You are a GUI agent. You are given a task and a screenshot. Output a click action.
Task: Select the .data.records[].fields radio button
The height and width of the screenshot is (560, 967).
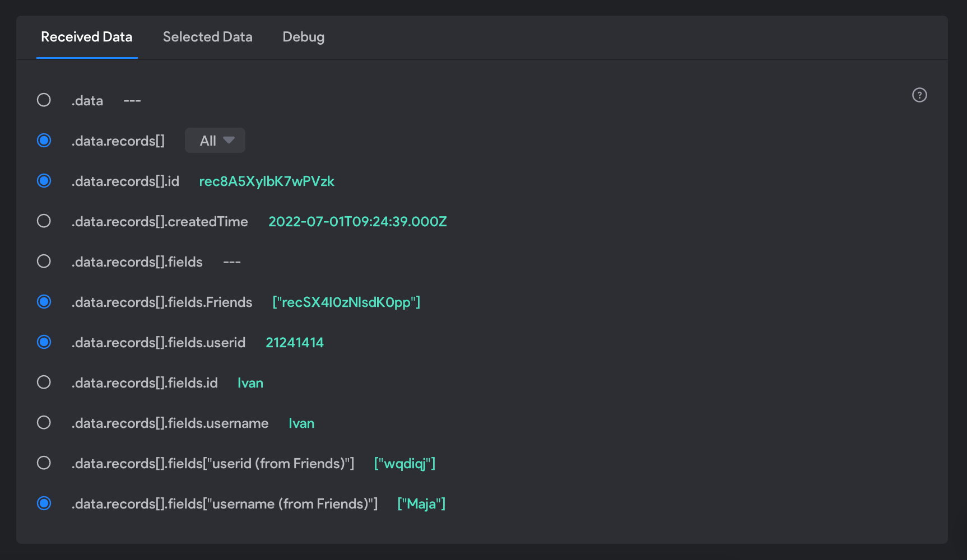44,262
